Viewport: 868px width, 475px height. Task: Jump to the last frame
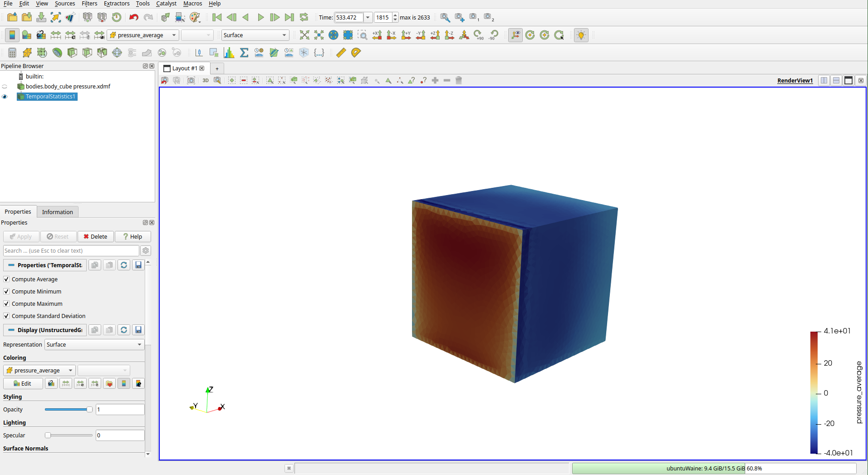click(x=289, y=17)
